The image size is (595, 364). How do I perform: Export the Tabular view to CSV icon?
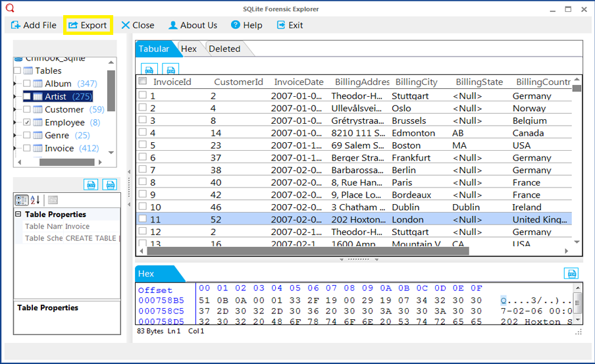coord(149,70)
